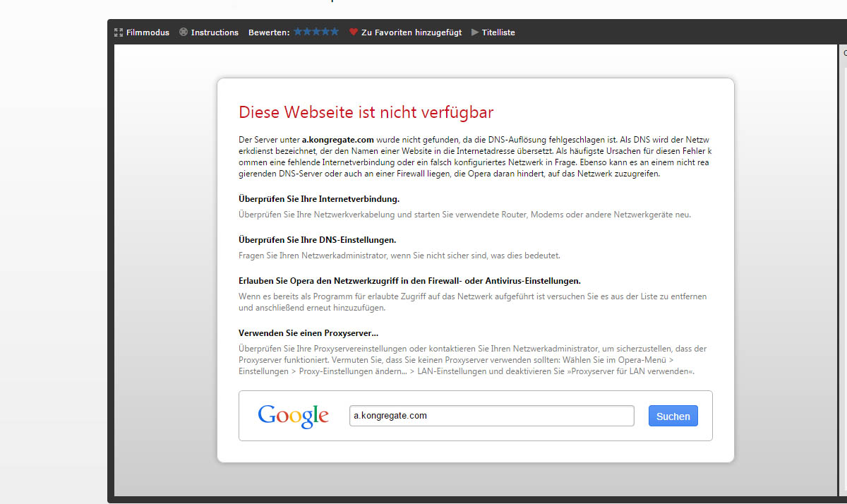
Task: Select the third rating star
Action: coord(317,32)
